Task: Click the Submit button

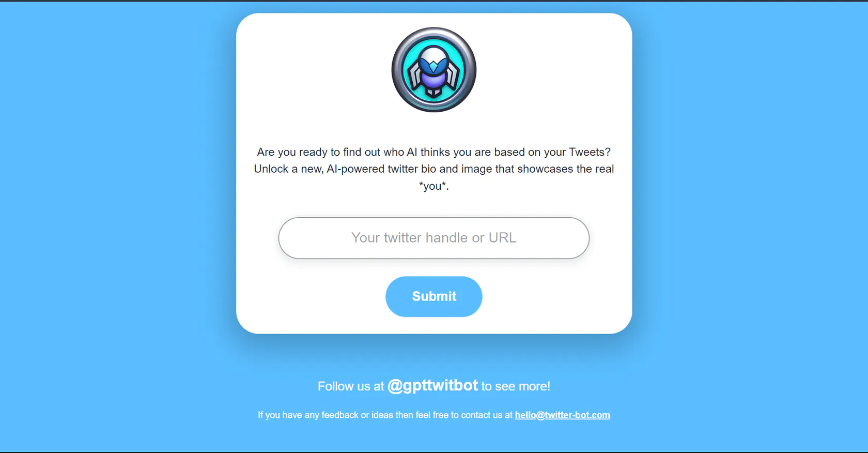Action: (x=434, y=296)
